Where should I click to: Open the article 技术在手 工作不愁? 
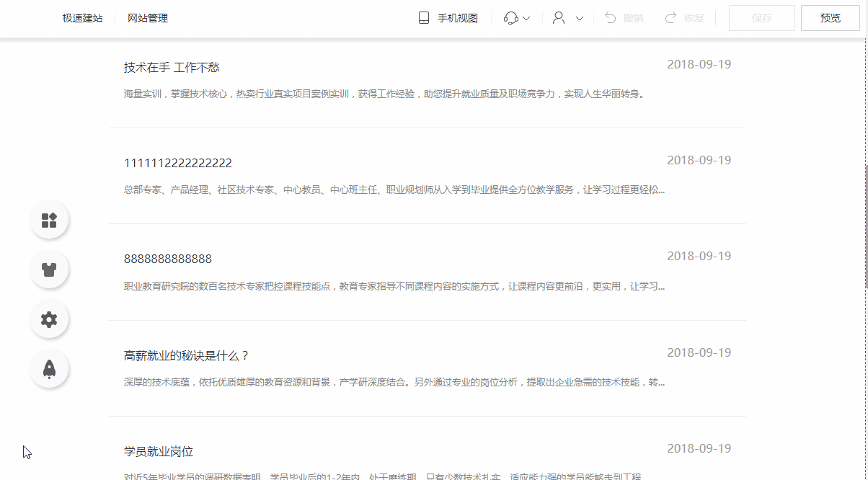point(172,67)
